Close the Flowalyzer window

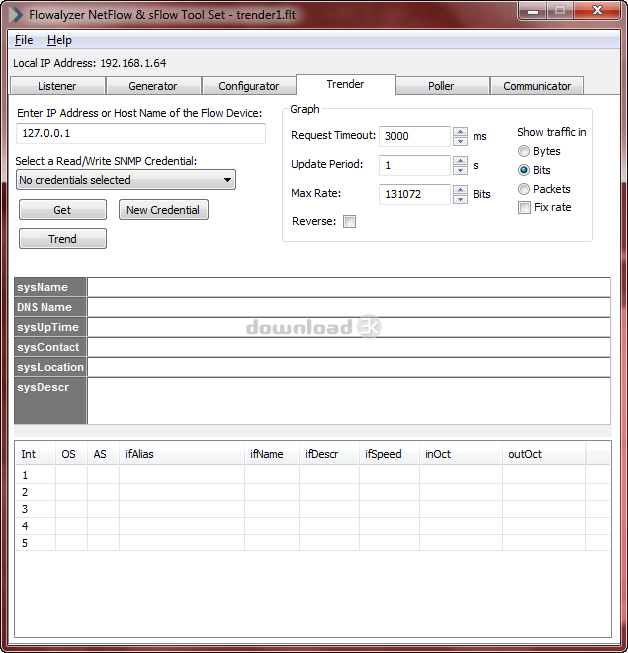pyautogui.click(x=597, y=10)
